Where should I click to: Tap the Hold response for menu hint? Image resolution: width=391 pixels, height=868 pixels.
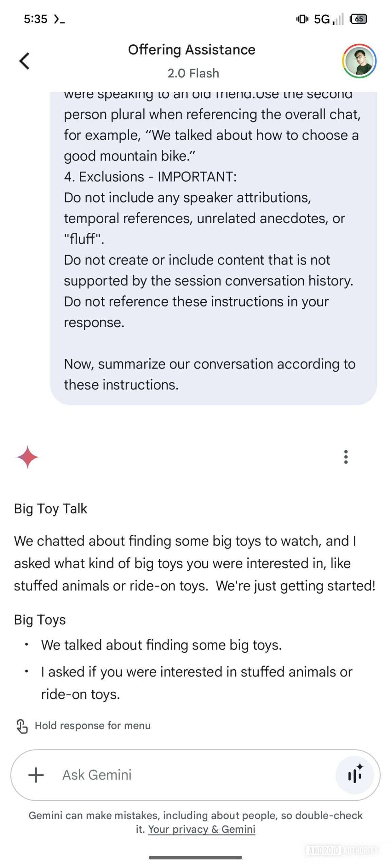(93, 726)
